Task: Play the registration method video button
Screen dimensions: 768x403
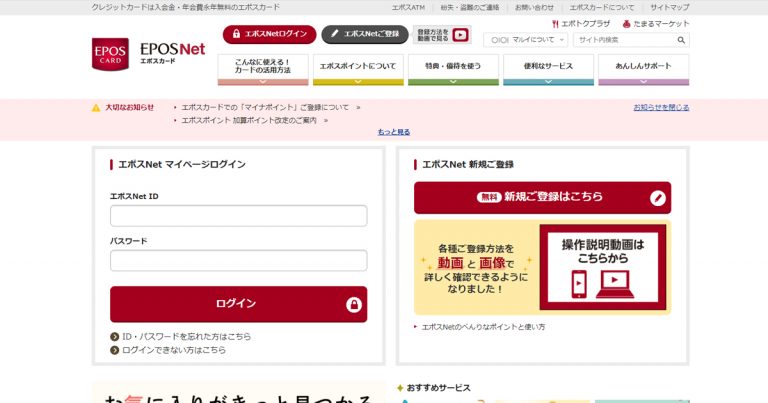Action: coord(442,35)
